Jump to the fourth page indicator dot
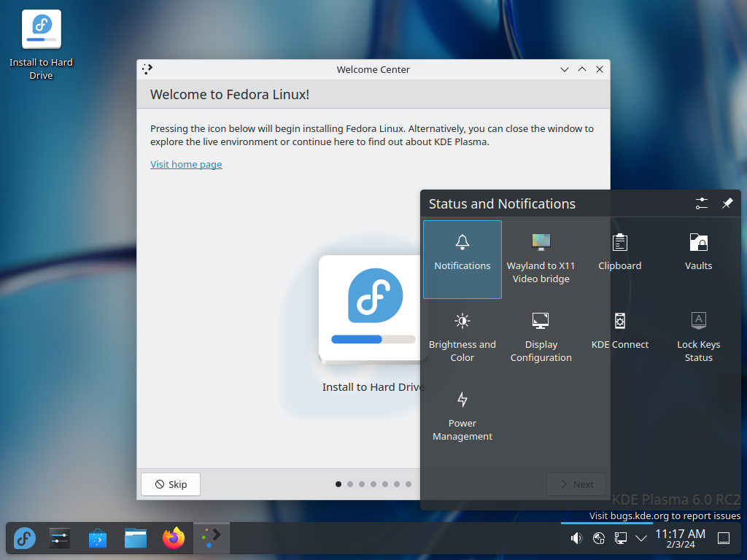 pos(373,484)
